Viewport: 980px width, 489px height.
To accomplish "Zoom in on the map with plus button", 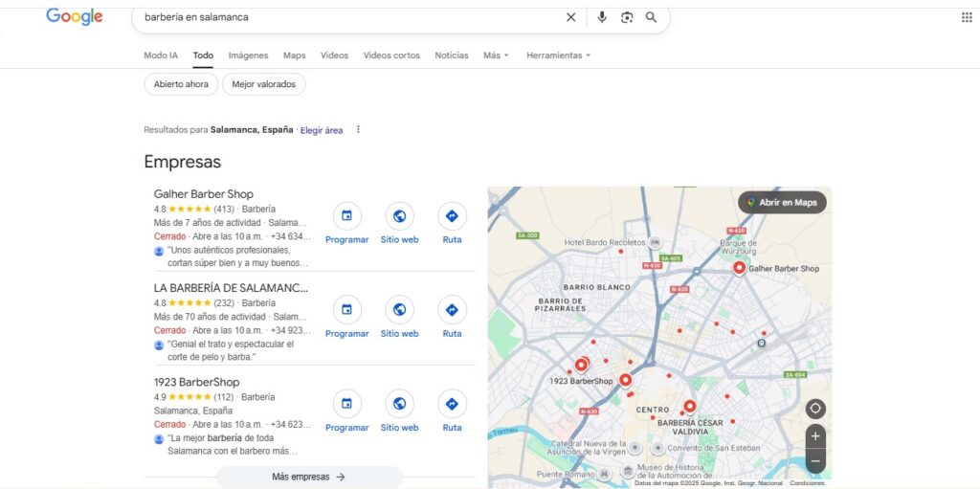I will pos(815,436).
